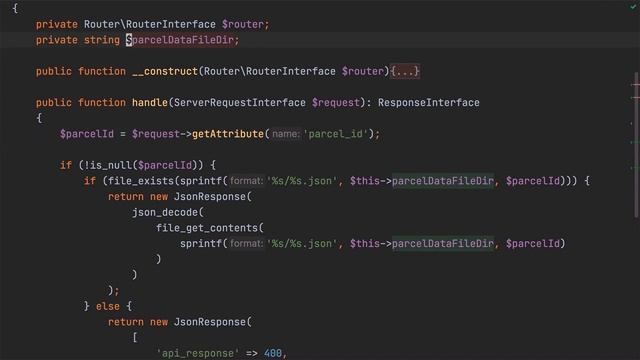640x360 pixels.
Task: Click the name: parameter hint
Action: pyautogui.click(x=286, y=134)
